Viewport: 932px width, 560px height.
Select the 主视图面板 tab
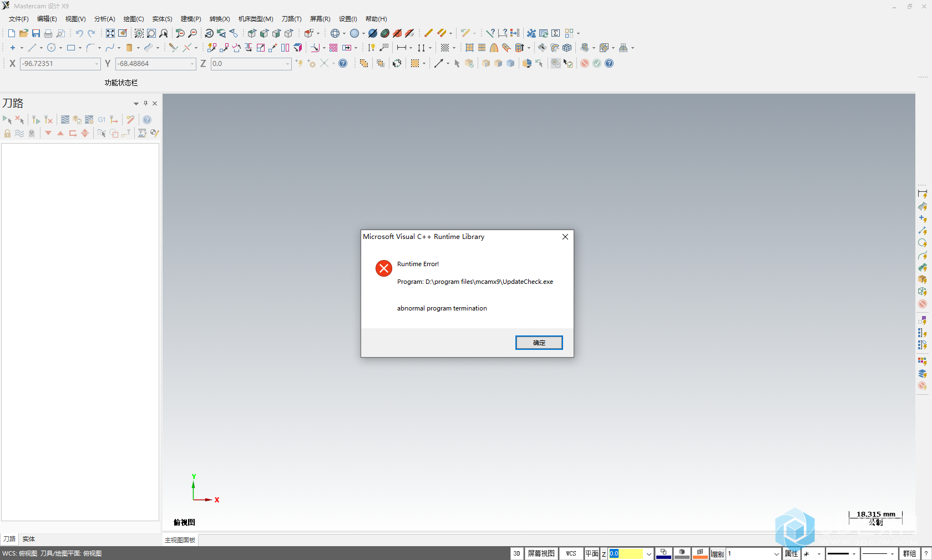click(180, 540)
